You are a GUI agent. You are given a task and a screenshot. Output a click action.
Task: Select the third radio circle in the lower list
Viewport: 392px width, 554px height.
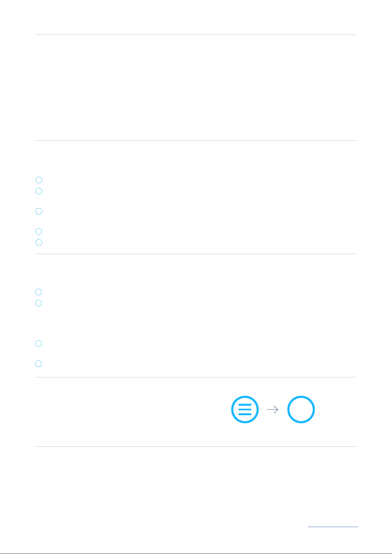coord(39,344)
